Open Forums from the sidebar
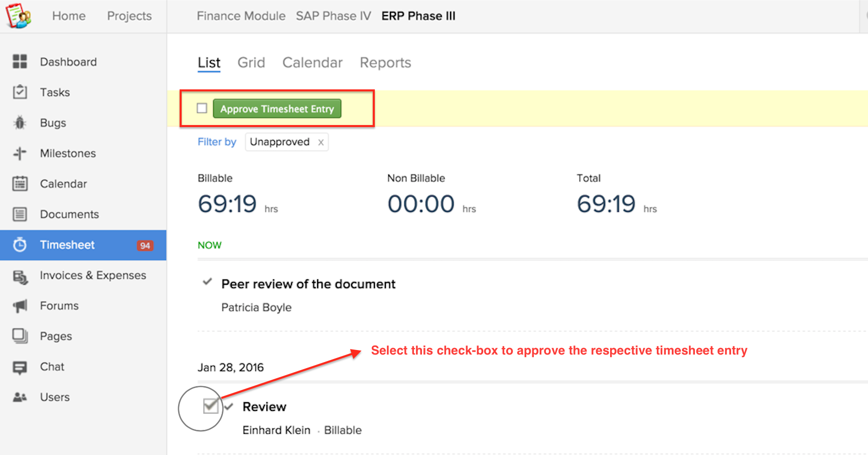 59,306
